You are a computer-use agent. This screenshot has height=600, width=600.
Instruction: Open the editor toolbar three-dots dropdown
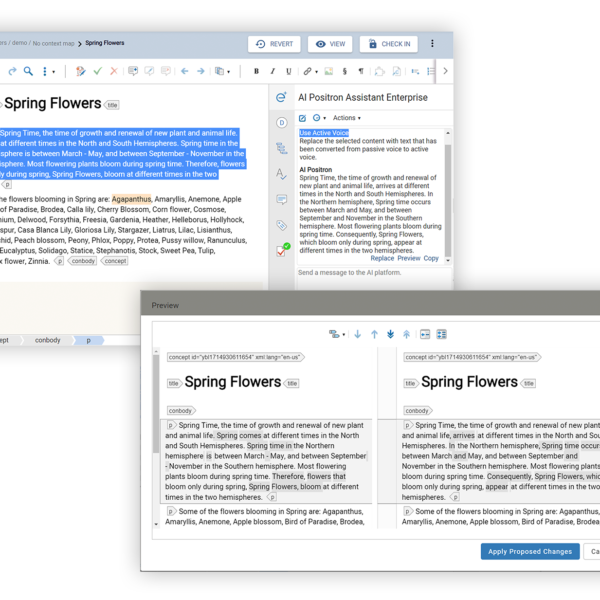[x=48, y=72]
